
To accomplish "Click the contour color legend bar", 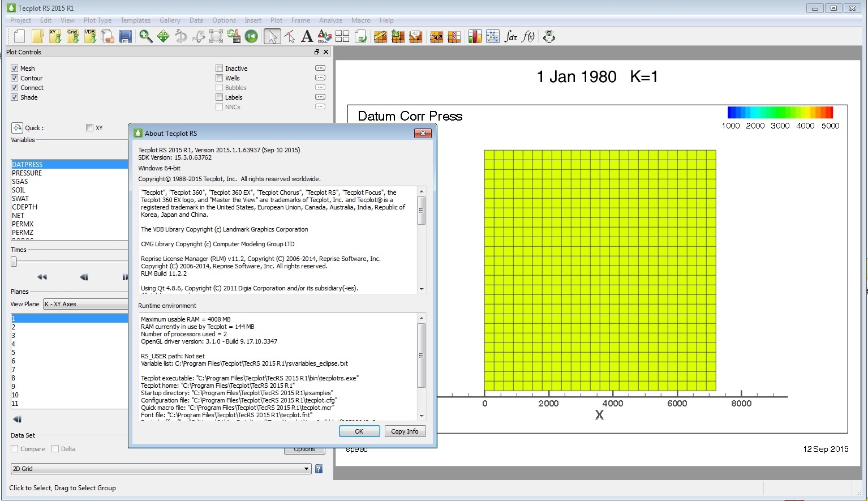I will click(780, 112).
